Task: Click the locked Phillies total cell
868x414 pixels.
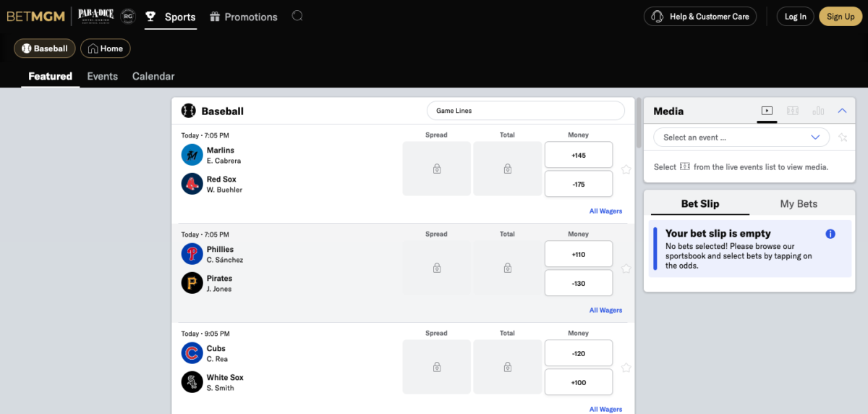Action: (x=508, y=268)
